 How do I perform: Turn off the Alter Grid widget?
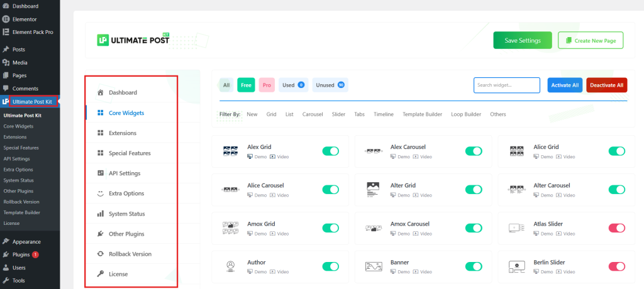click(474, 189)
